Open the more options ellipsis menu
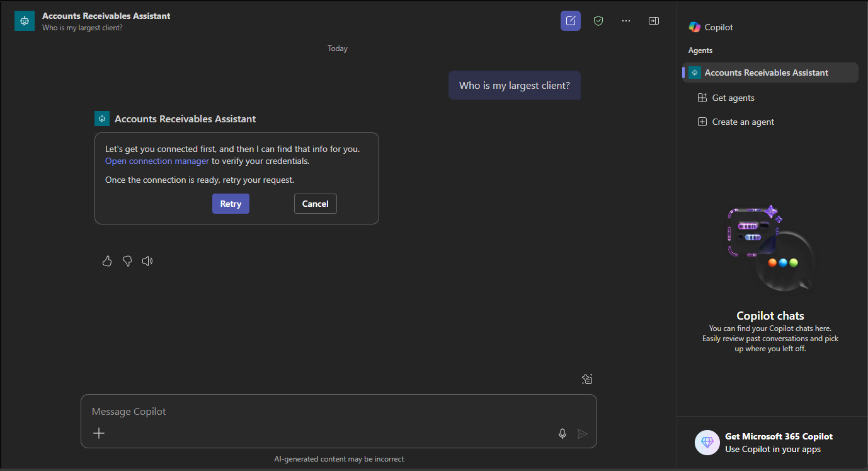The height and width of the screenshot is (471, 868). click(x=625, y=20)
